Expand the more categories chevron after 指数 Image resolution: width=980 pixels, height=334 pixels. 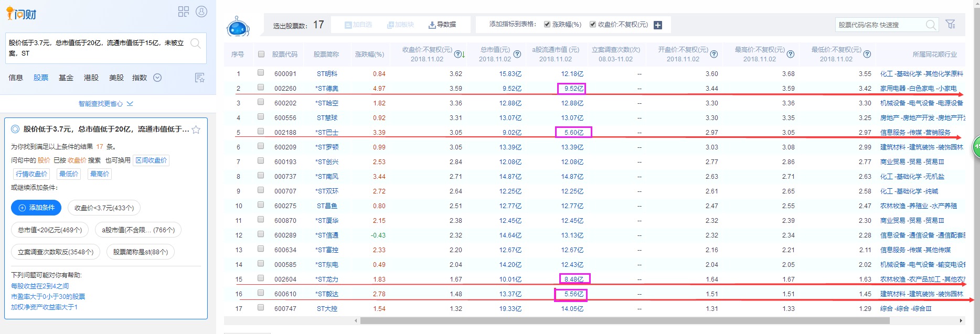click(x=157, y=78)
